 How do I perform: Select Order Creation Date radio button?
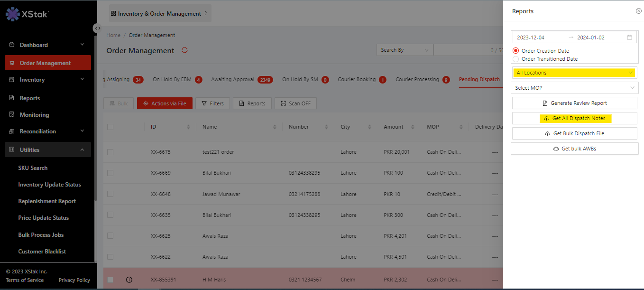point(515,51)
